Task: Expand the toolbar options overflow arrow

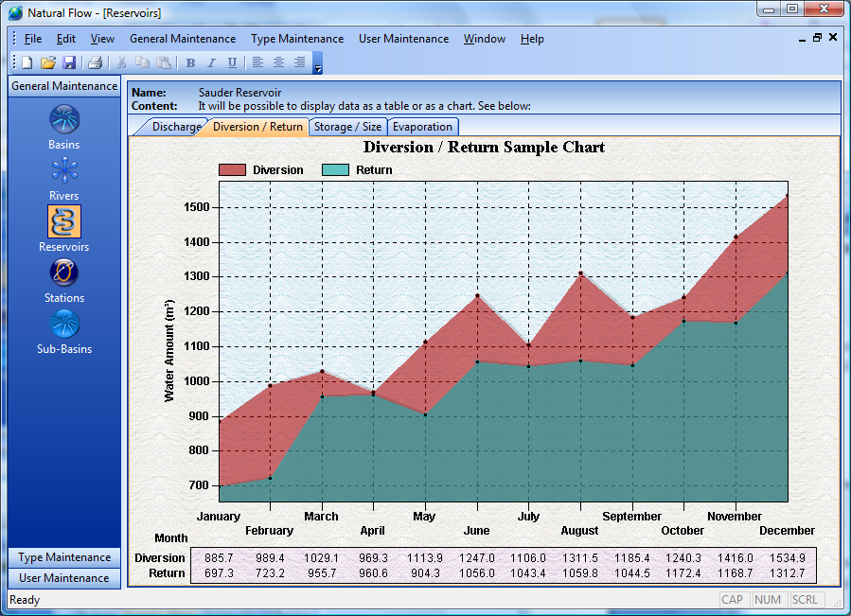Action: [318, 66]
